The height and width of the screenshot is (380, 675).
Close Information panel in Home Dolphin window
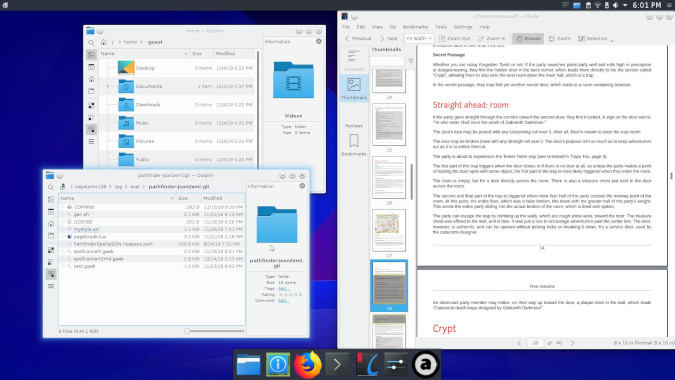pyautogui.click(x=319, y=41)
